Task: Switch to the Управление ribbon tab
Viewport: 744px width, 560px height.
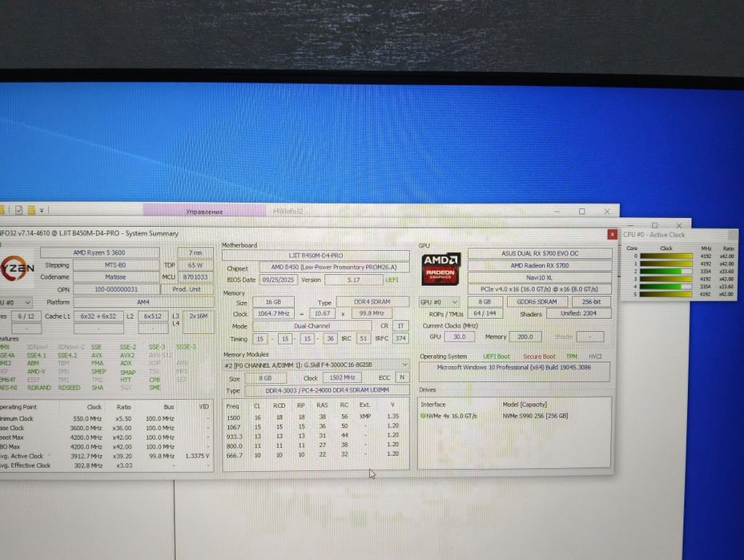Action: pyautogui.click(x=204, y=212)
